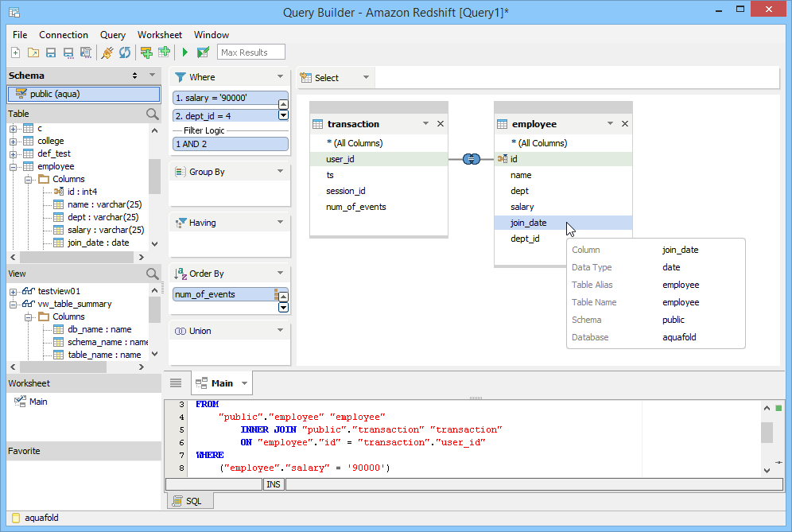The image size is (792, 532).
Task: Click the Where list down arrow stepper
Action: pyautogui.click(x=283, y=115)
